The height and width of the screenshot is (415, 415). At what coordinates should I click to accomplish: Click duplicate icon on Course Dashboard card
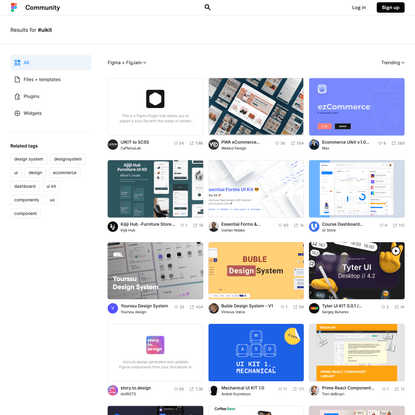pyautogui.click(x=395, y=225)
